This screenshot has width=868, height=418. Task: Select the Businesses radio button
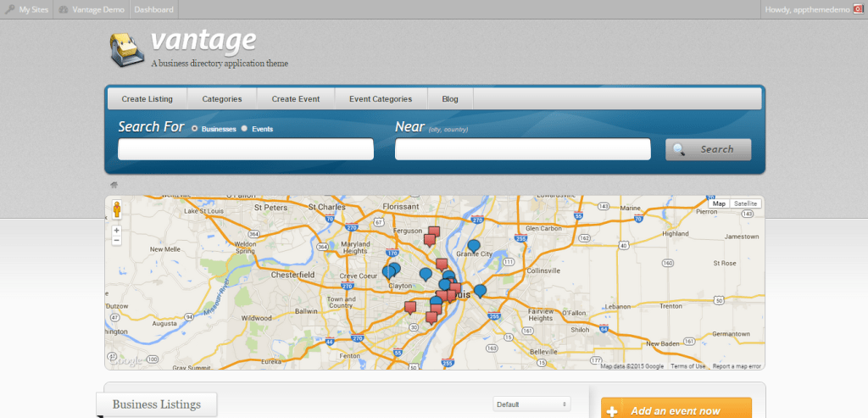194,128
